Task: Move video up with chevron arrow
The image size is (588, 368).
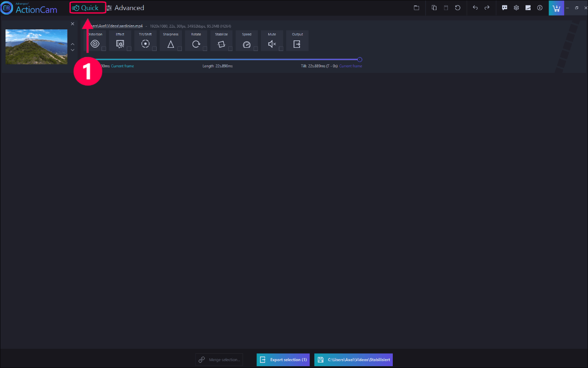Action: pos(72,44)
